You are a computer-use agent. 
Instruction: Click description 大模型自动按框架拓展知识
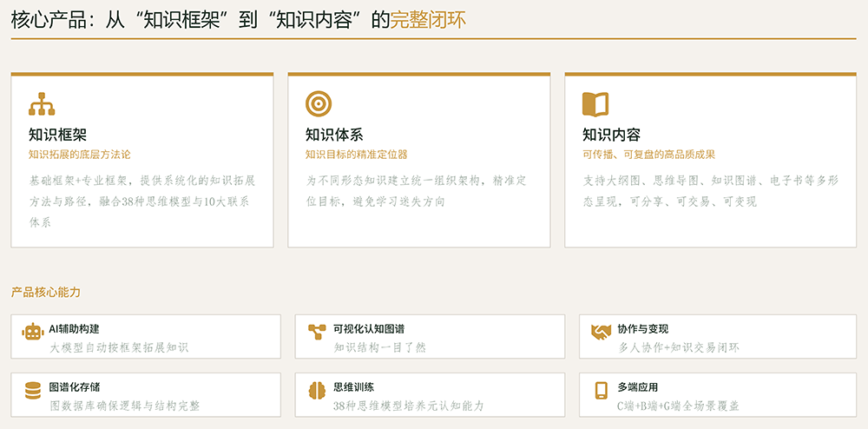[119, 347]
